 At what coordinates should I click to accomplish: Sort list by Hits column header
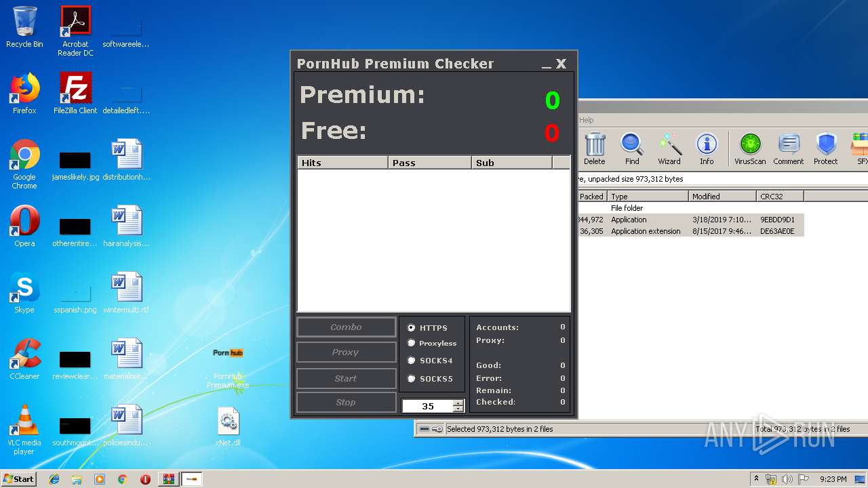pos(342,163)
